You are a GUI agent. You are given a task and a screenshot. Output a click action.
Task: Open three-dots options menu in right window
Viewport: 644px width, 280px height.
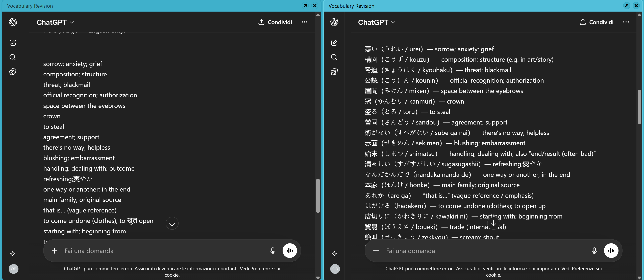[x=626, y=22]
